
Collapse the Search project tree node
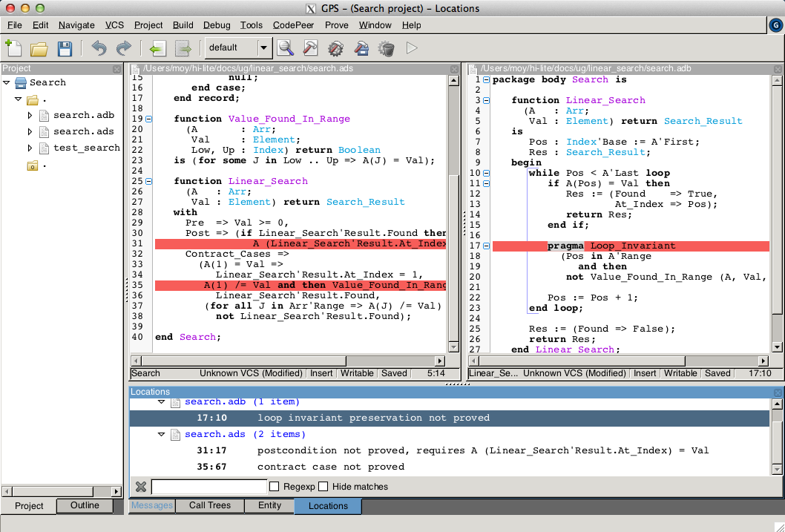click(7, 82)
